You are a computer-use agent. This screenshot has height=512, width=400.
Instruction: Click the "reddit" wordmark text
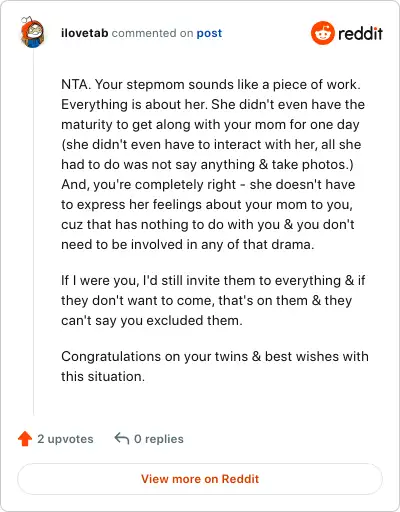360,33
